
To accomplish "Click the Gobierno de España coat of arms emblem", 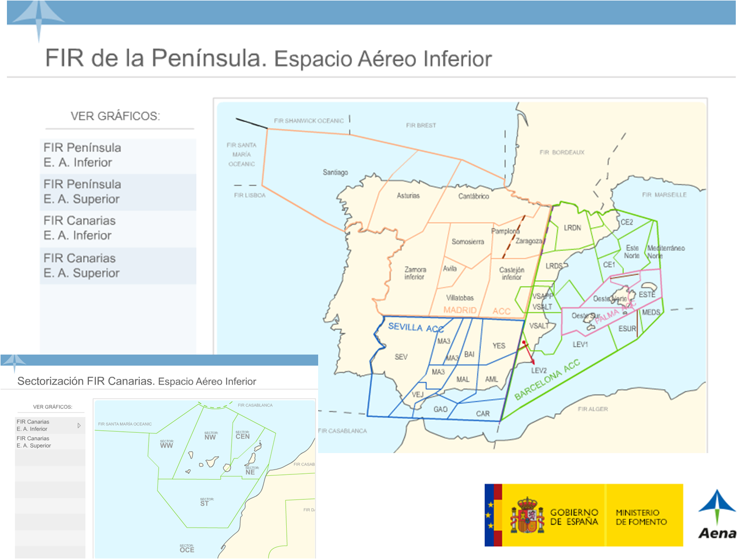I will tap(527, 515).
